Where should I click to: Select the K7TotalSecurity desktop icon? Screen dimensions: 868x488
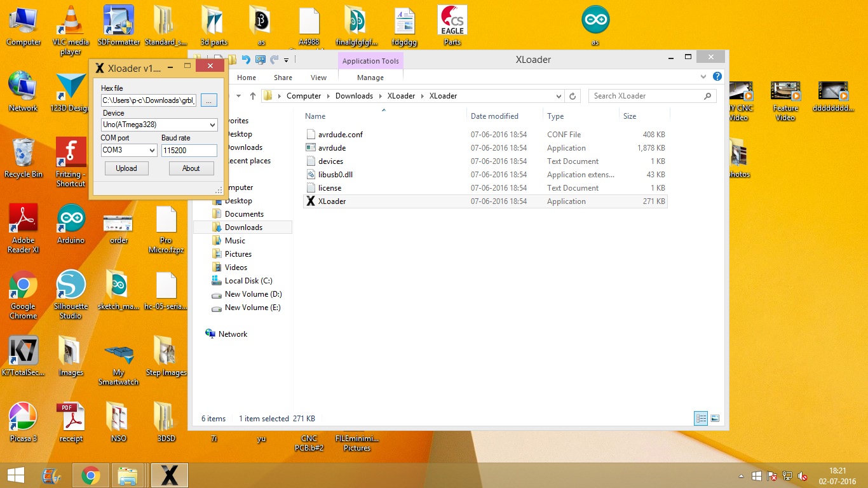tap(24, 356)
